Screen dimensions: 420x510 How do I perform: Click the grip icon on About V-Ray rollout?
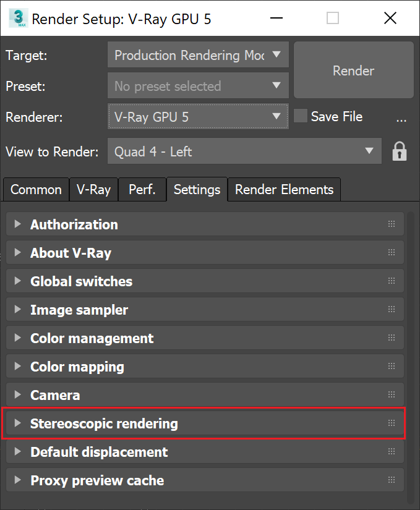coord(391,252)
